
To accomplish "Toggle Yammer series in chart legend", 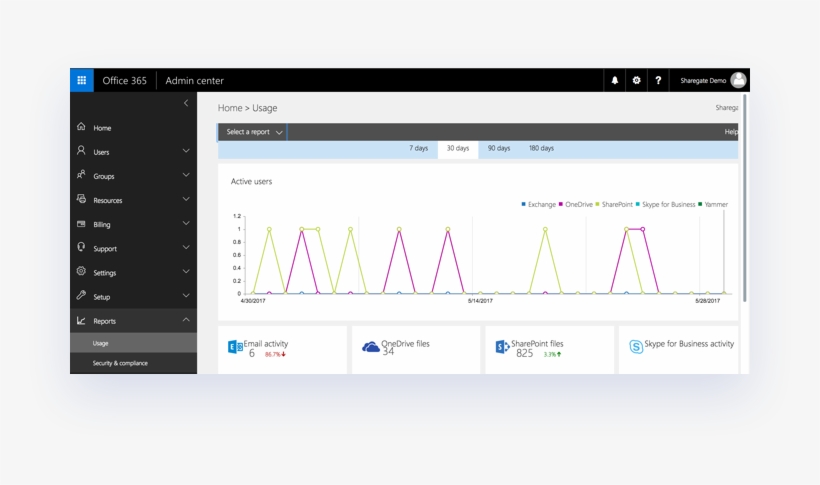I will pos(713,205).
